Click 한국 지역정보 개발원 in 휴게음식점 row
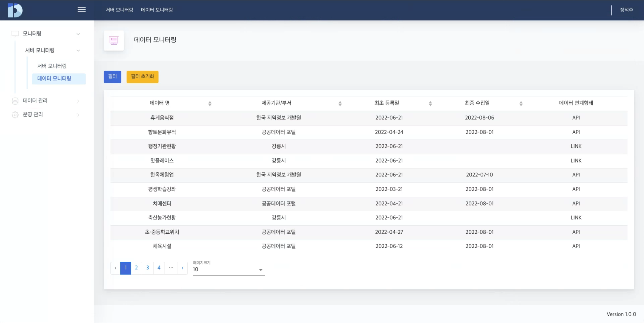 point(279,118)
